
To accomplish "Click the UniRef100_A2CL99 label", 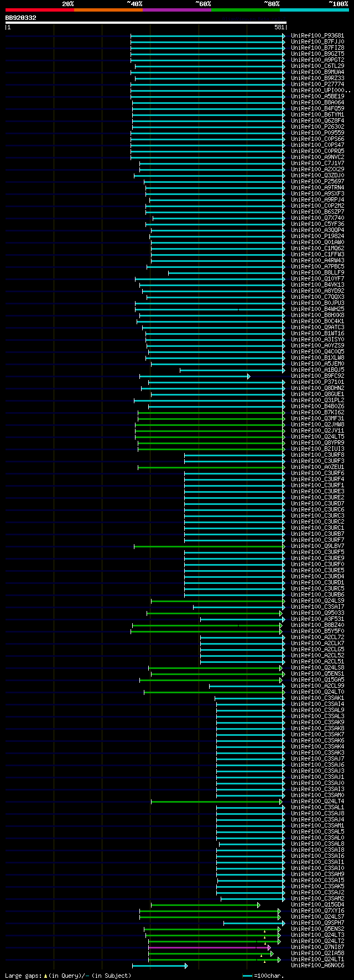I will [317, 686].
